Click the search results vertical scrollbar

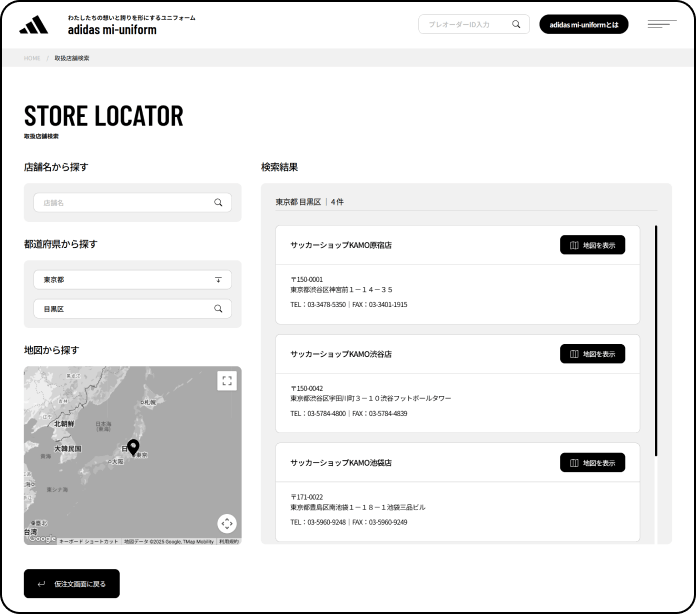pyautogui.click(x=656, y=340)
